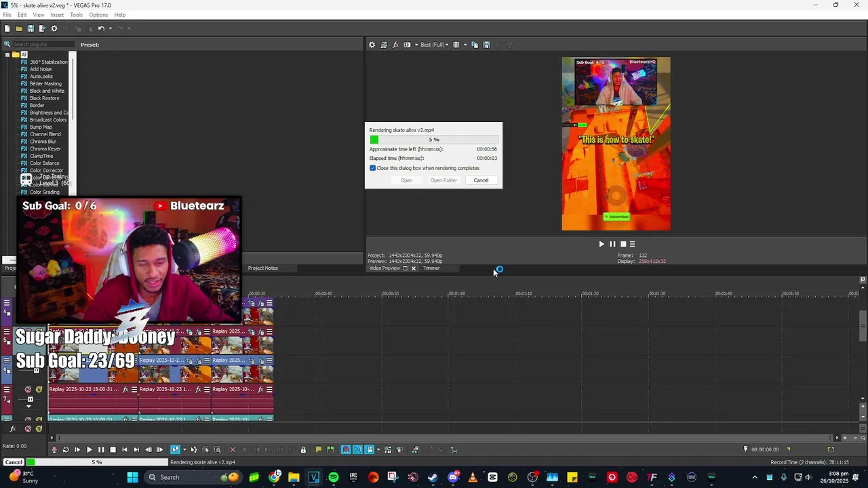
Task: Switch to the Project Notes tab
Action: (x=262, y=268)
